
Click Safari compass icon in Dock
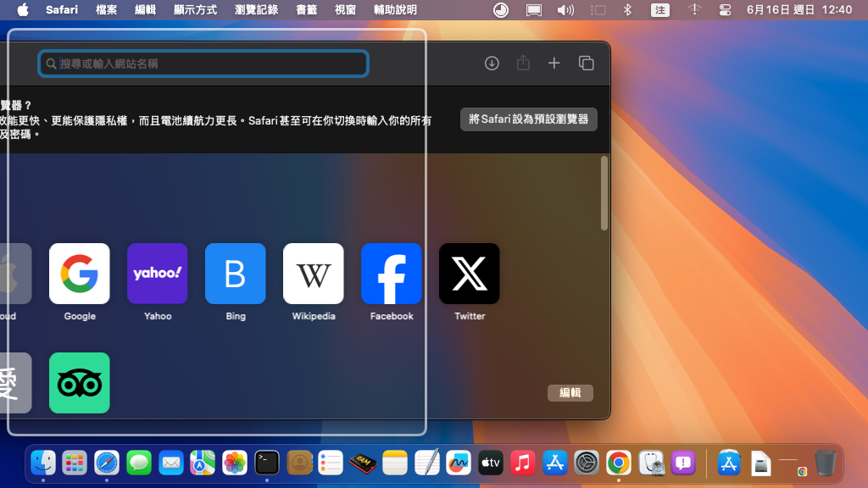pyautogui.click(x=107, y=463)
